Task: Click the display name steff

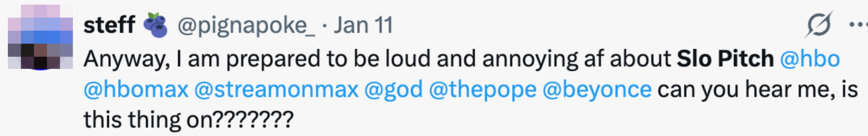Action: click(109, 25)
